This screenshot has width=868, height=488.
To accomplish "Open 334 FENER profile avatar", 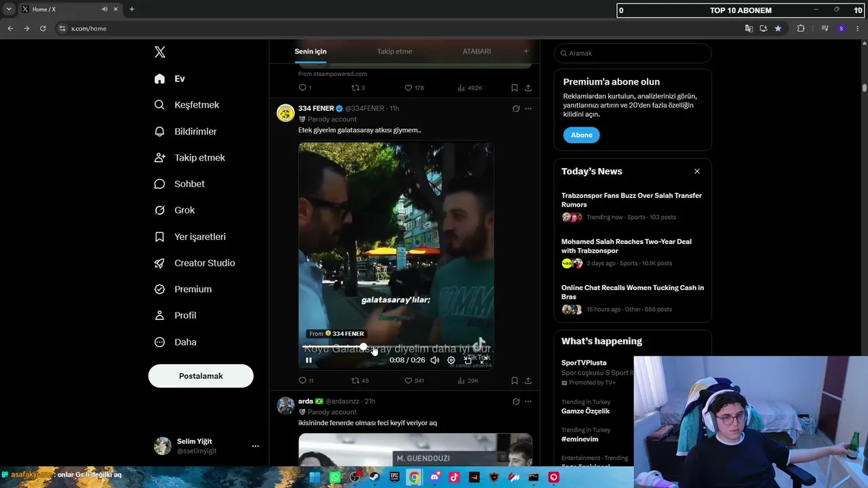I will coord(285,113).
